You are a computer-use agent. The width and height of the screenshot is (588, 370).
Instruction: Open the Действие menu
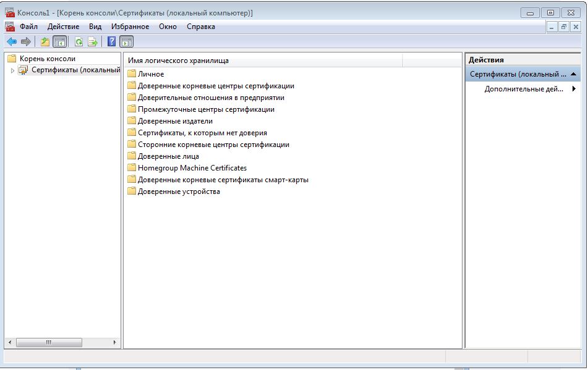[63, 27]
